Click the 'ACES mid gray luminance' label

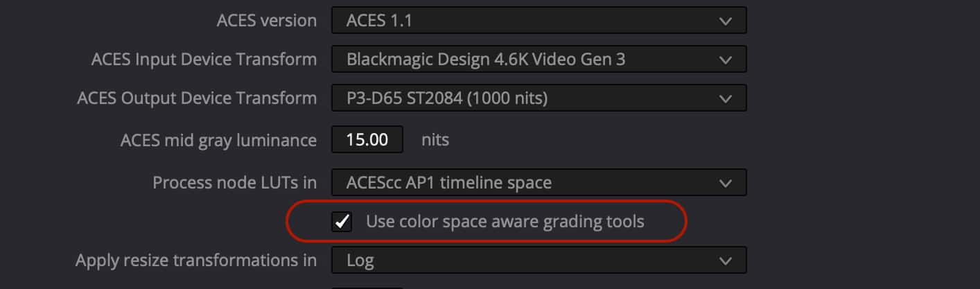pyautogui.click(x=218, y=140)
